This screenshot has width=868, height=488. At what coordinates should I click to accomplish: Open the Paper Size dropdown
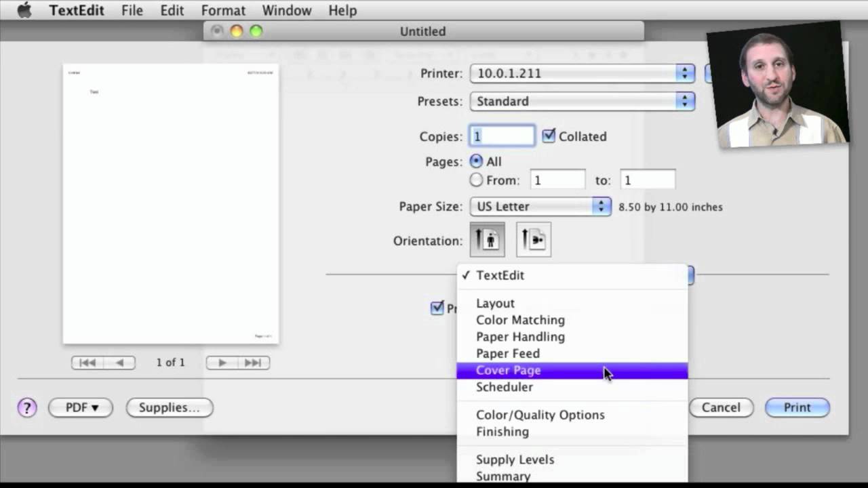click(540, 206)
